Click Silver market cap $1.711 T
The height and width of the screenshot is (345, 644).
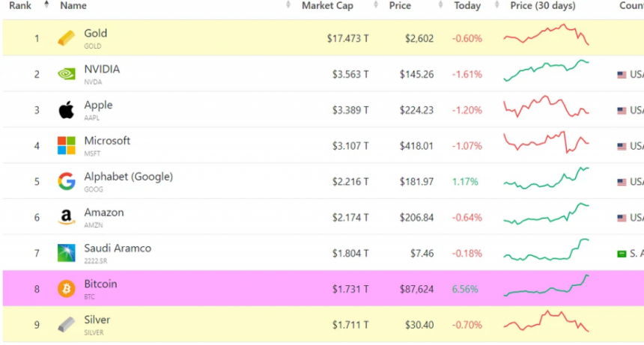(x=350, y=325)
